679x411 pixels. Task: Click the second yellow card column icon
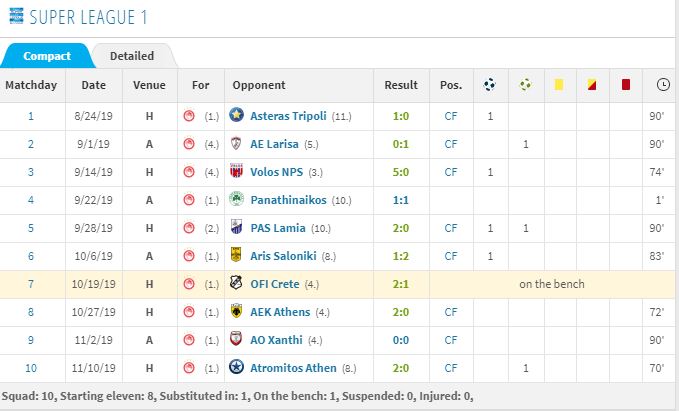tap(592, 84)
